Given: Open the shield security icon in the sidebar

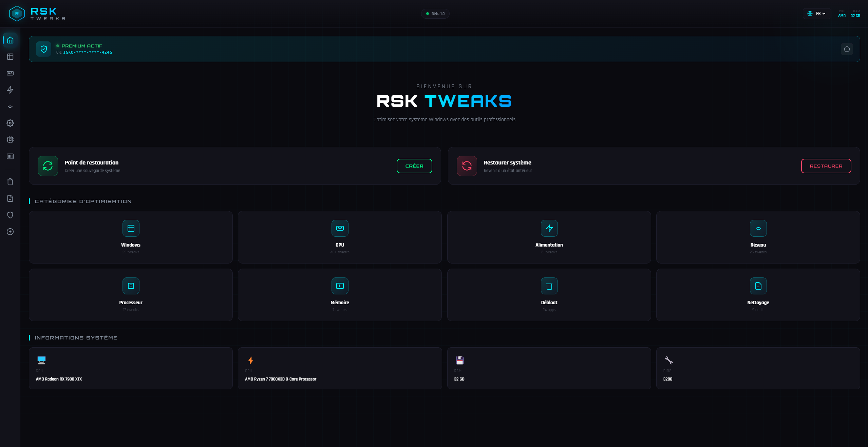Looking at the screenshot, I should (10, 215).
